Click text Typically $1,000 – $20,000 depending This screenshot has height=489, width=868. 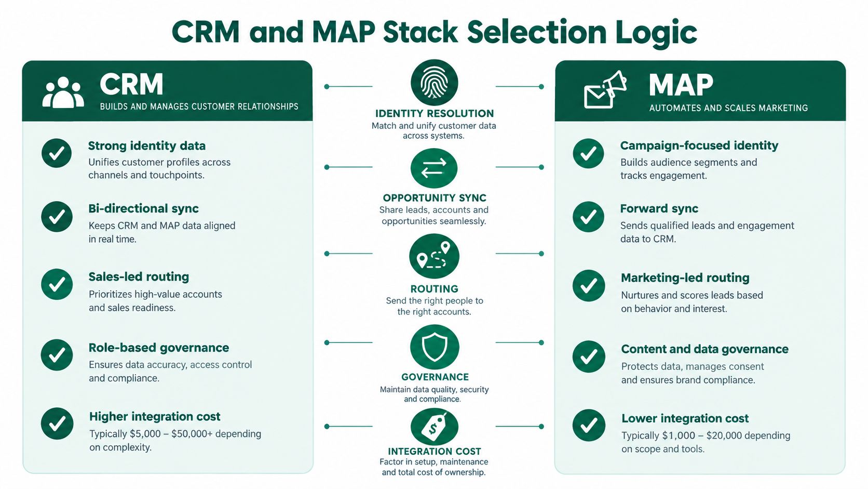(x=706, y=435)
